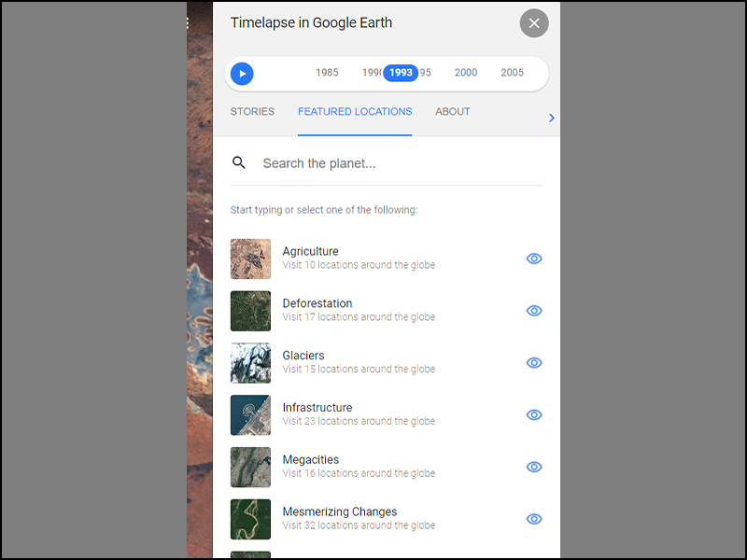
Task: Jump to year 1985 on timeline
Action: (x=327, y=73)
